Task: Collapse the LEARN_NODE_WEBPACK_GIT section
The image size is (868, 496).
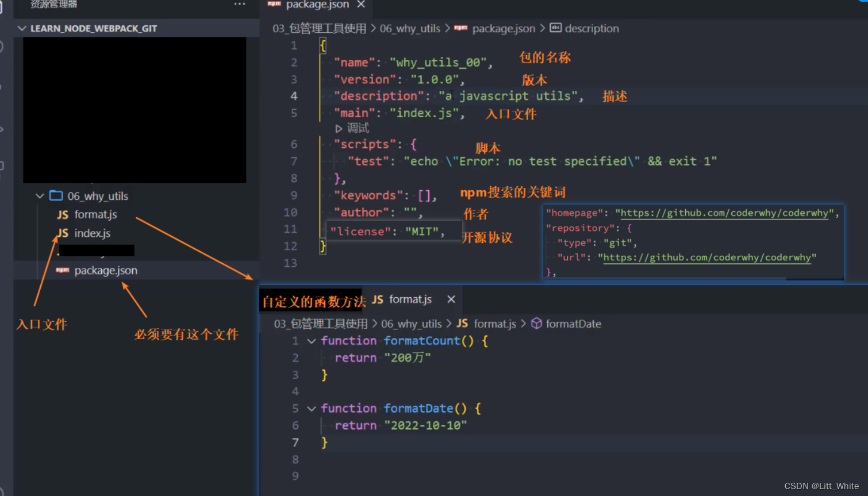Action: coord(22,28)
